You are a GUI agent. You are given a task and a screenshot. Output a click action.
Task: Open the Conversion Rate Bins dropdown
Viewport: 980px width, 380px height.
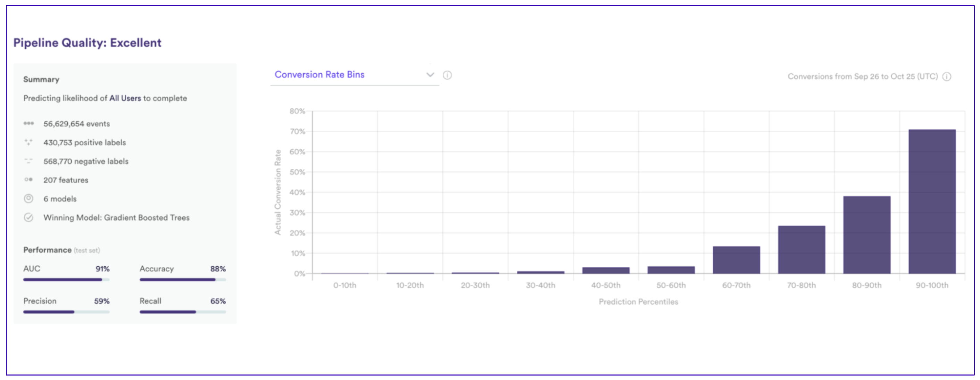click(355, 75)
